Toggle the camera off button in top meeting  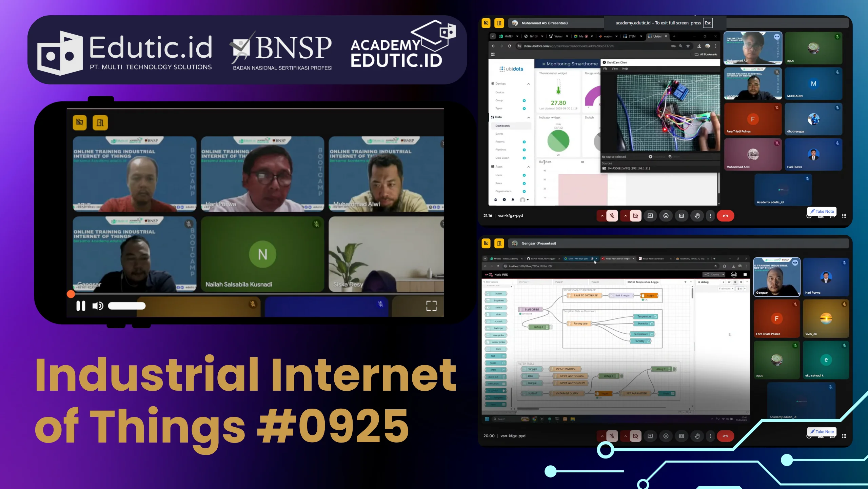tap(635, 216)
